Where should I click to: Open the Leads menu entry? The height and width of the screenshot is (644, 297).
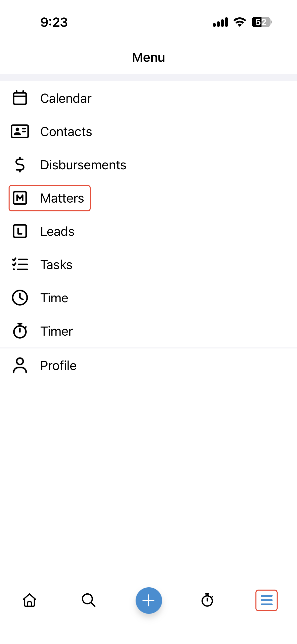click(57, 232)
